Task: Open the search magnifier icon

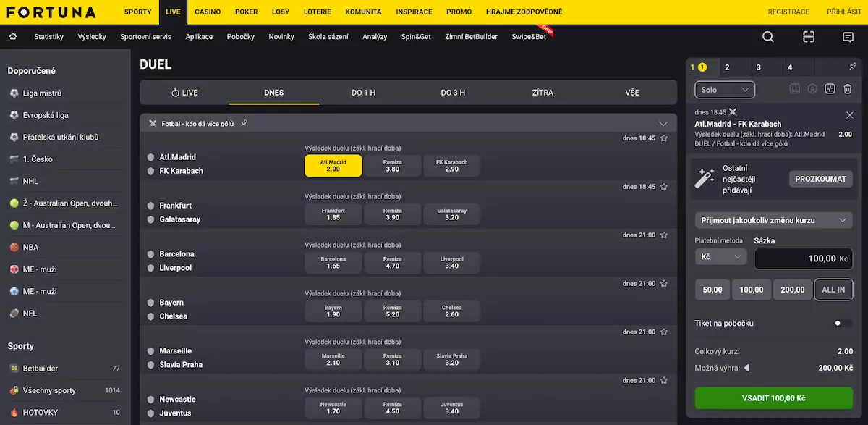Action: (x=768, y=37)
